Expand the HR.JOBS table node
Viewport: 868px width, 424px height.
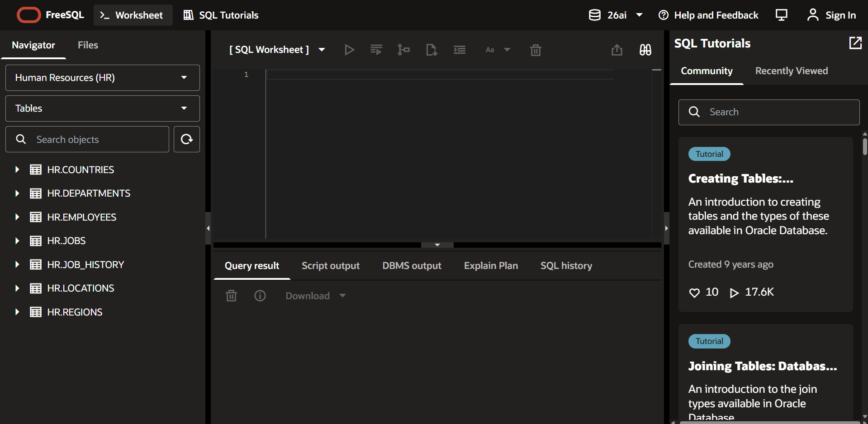(x=17, y=241)
